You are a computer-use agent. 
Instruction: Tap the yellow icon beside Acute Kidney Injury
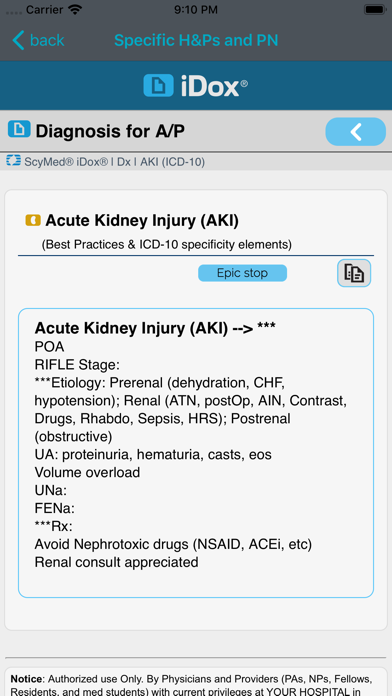(x=33, y=220)
